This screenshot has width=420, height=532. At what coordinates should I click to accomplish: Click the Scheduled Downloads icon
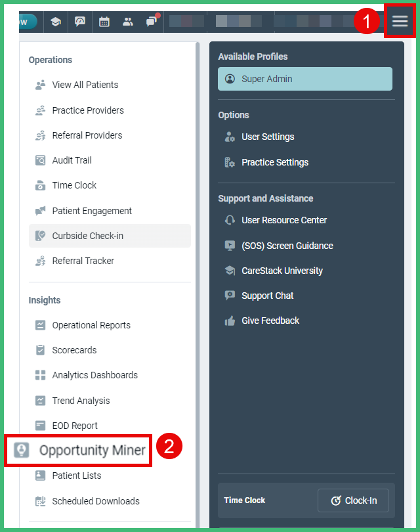40,500
